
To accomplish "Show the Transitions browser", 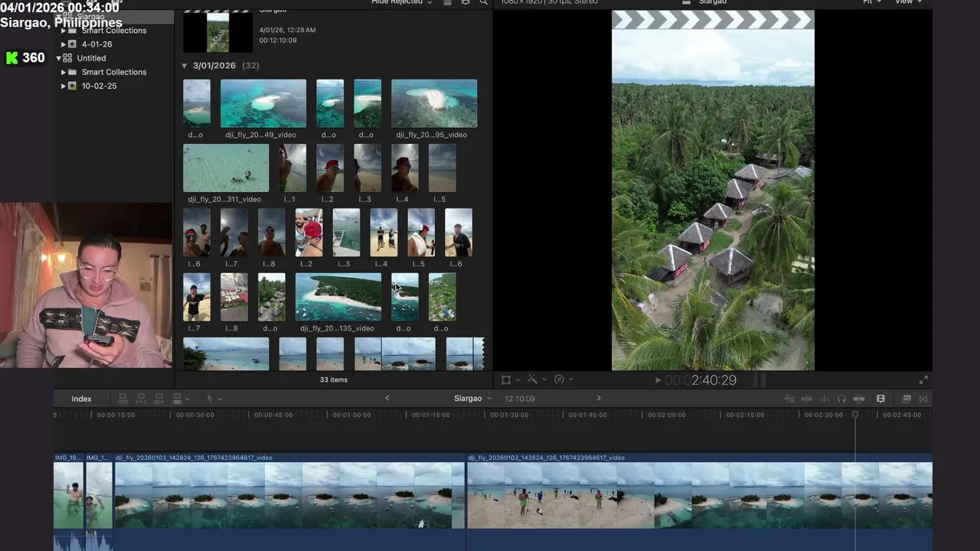I will tap(923, 399).
